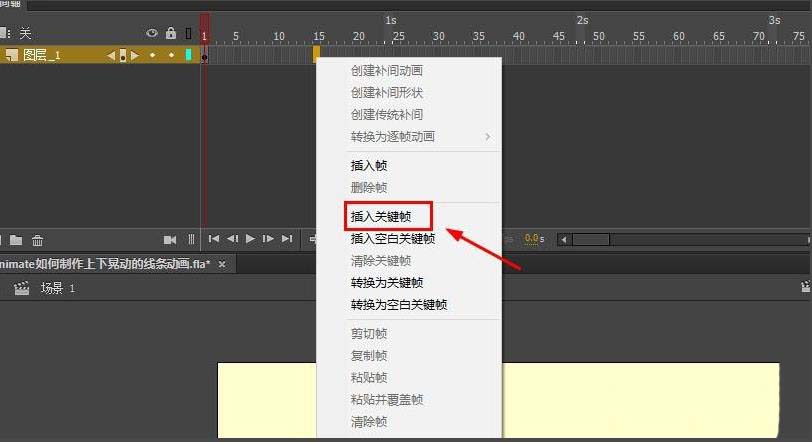
Task: Click the 场景 1 scene label
Action: click(58, 288)
